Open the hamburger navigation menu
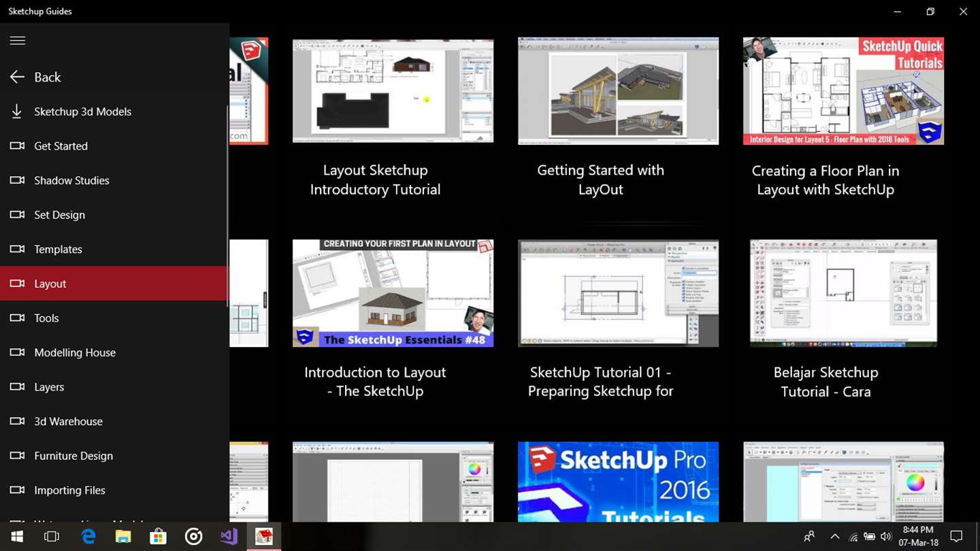This screenshot has height=551, width=980. point(18,41)
